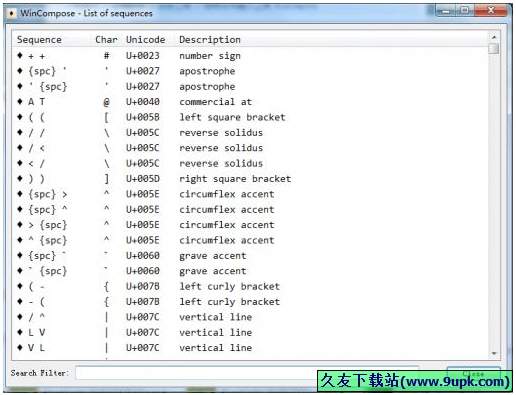Screen dimensions: 516x395
Task: Select the '/ ^' vertical line sequence
Action: point(250,317)
